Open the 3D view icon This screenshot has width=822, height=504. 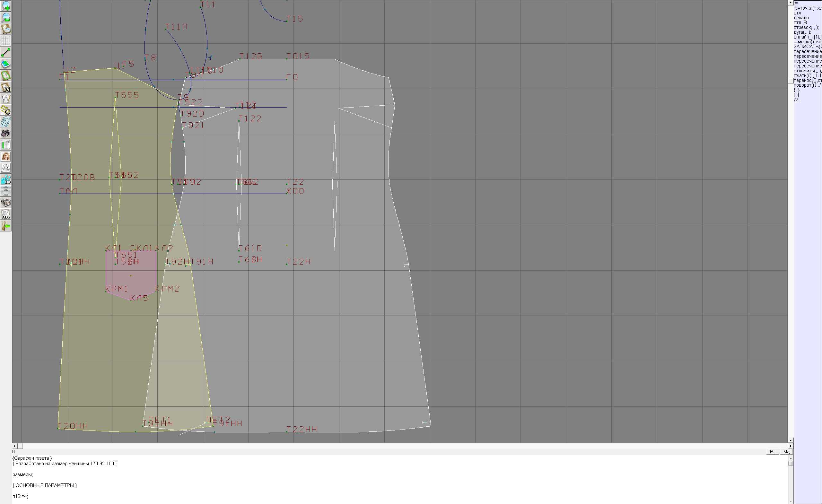click(6, 180)
